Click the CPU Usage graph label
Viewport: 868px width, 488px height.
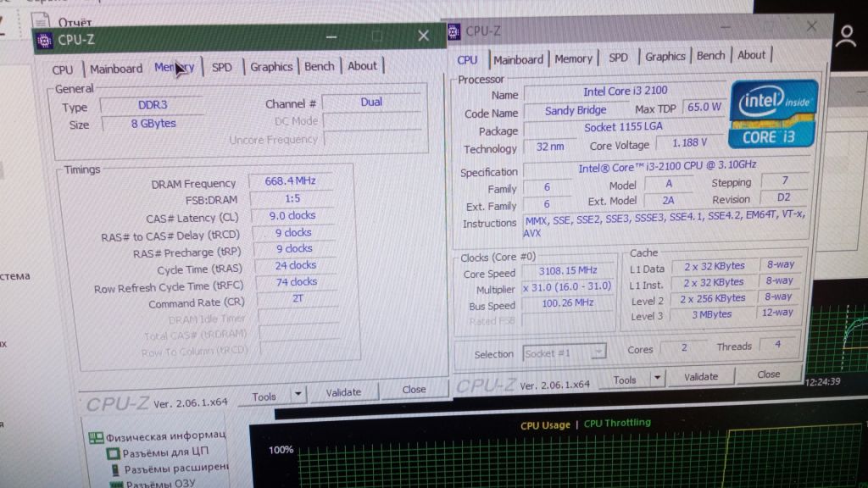(x=545, y=425)
